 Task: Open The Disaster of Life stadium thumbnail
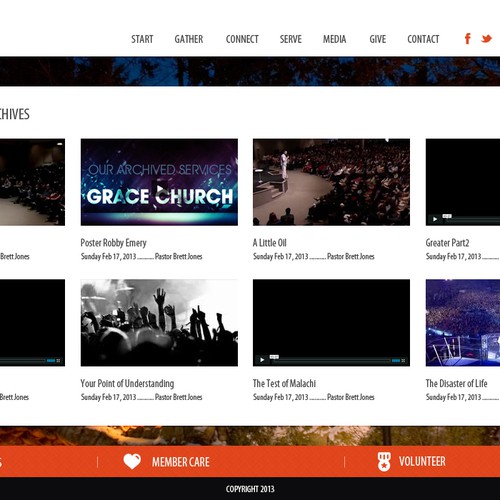click(463, 323)
